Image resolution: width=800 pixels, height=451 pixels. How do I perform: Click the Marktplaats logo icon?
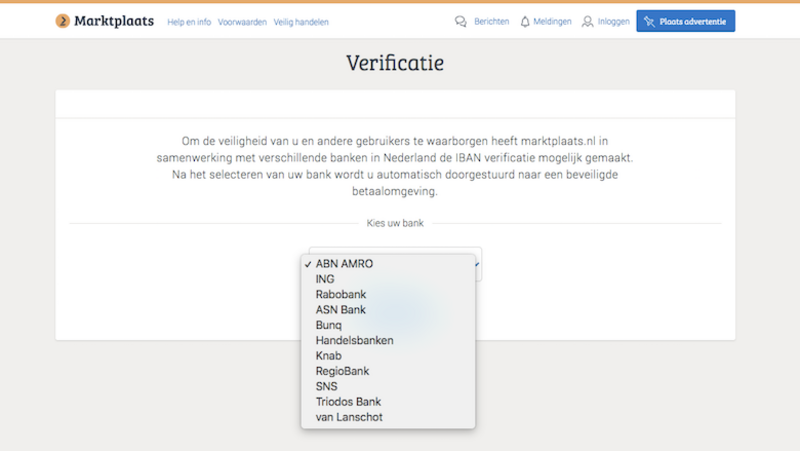click(62, 21)
